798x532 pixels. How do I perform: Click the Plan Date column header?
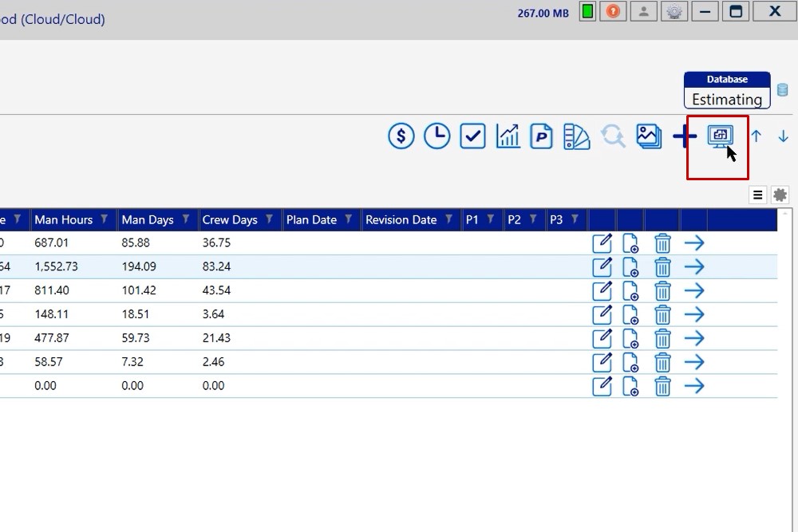[311, 219]
